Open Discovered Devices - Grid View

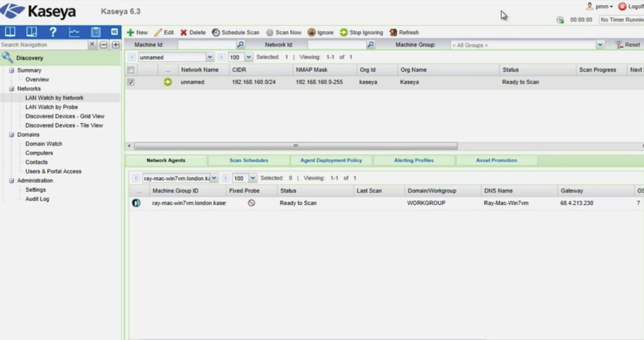pos(65,116)
